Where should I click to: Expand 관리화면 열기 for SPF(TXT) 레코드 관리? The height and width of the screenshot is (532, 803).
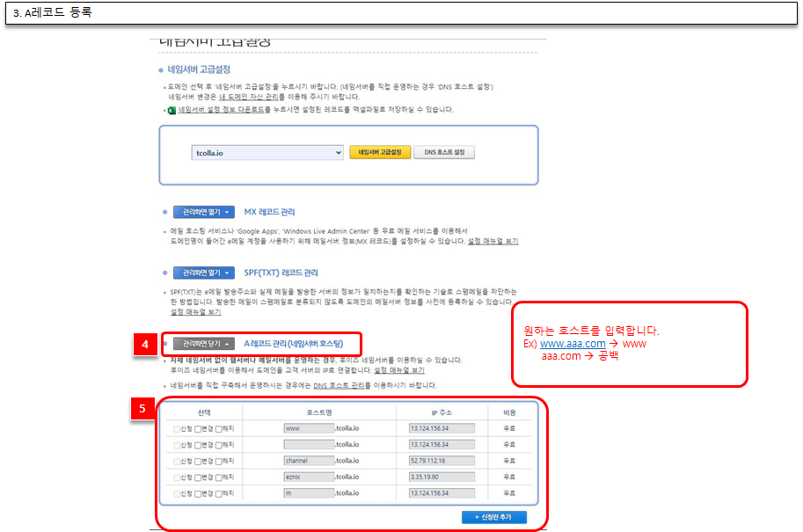[x=204, y=273]
